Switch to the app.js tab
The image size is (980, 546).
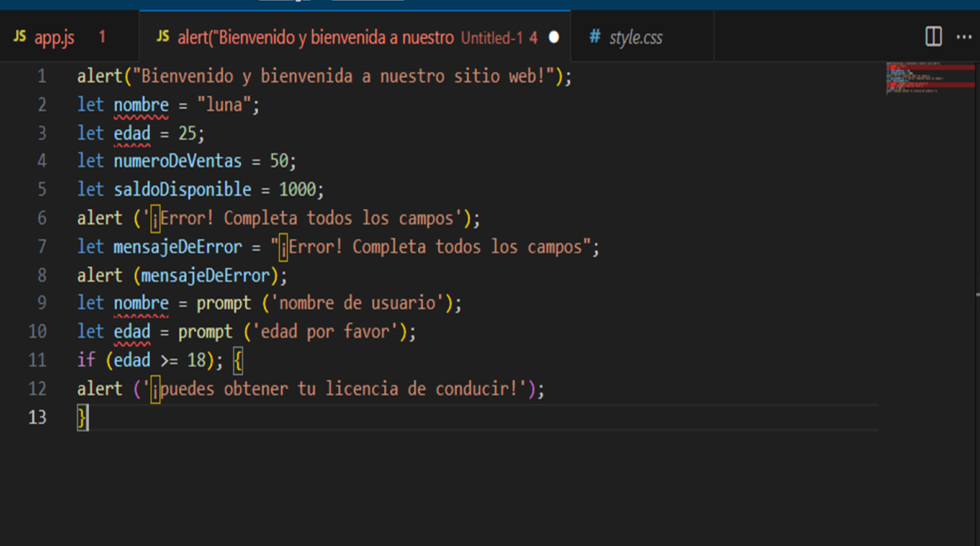[x=69, y=37]
